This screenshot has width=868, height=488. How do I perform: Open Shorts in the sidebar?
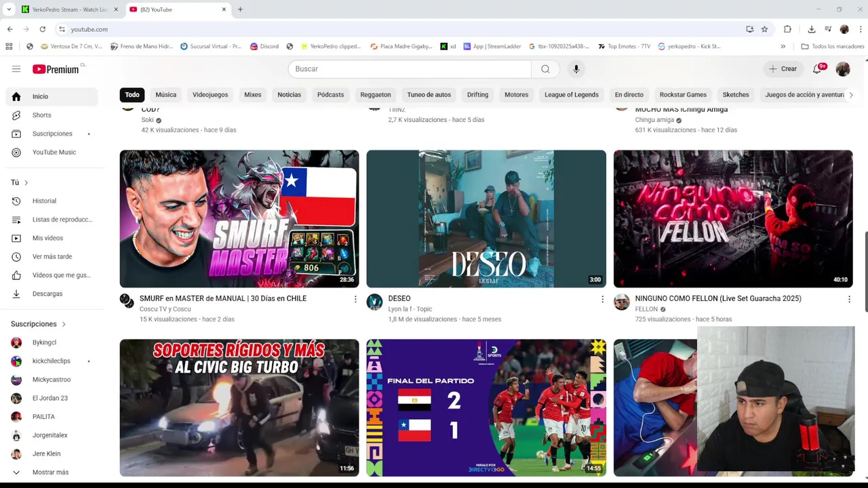click(52, 115)
